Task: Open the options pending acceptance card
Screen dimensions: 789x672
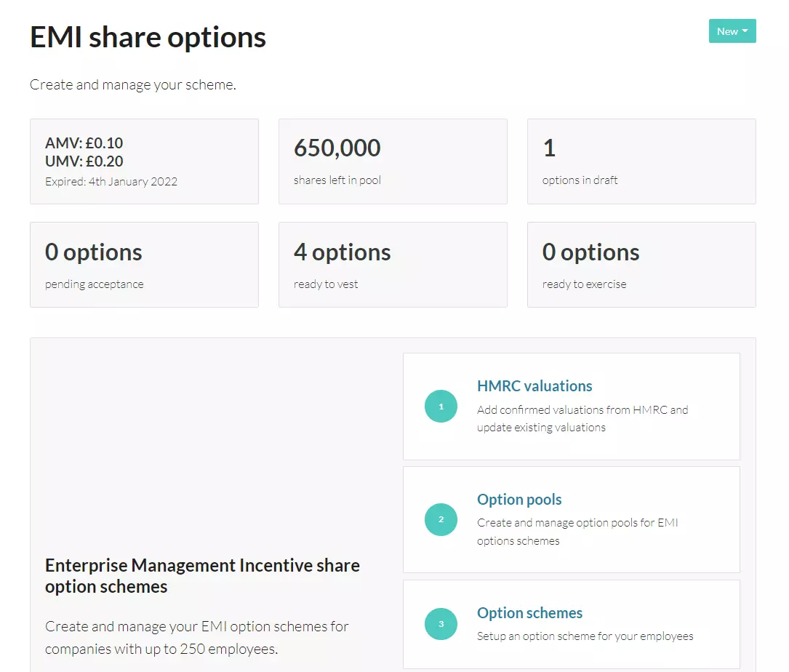Action: click(145, 265)
